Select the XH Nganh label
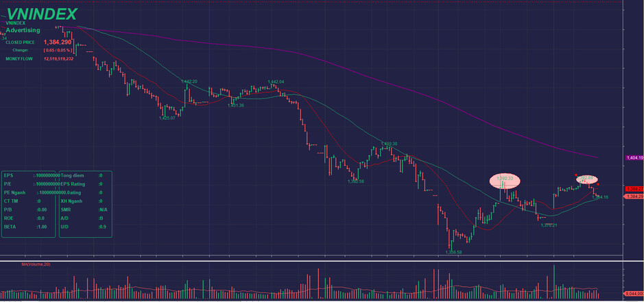The image size is (644, 302). [71, 201]
